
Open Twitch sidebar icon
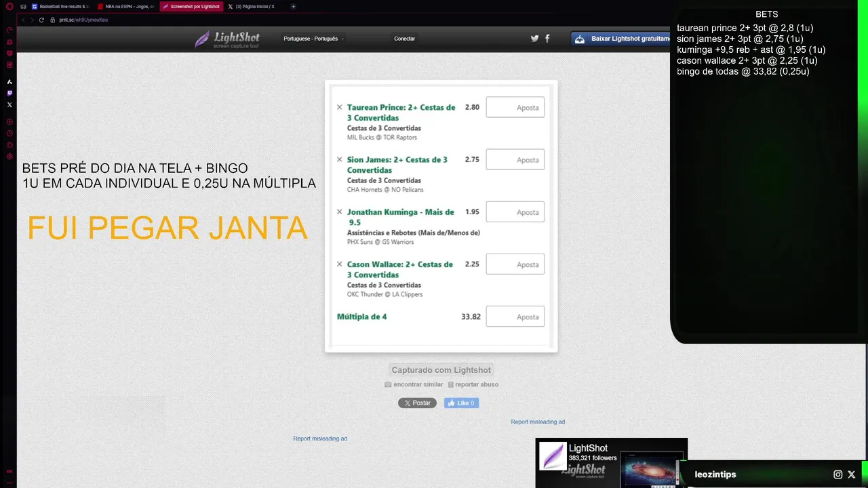[9, 93]
